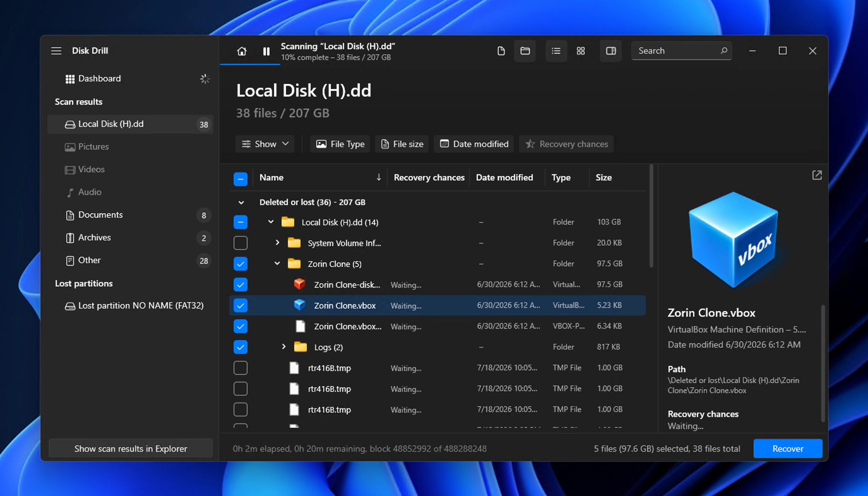
Task: Open Date modified filter
Action: tap(474, 144)
